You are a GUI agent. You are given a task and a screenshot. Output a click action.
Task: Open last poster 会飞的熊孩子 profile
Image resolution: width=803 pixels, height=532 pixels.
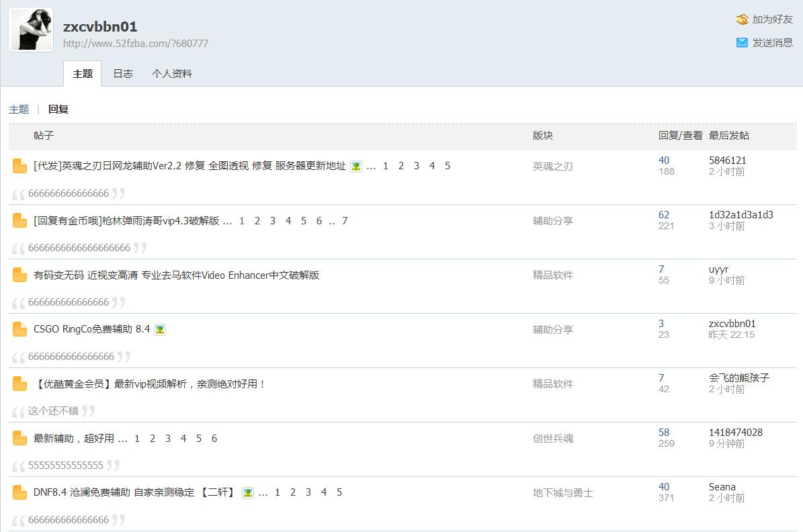[739, 378]
